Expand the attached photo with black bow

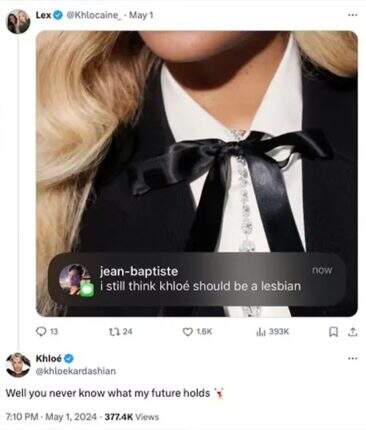click(197, 174)
